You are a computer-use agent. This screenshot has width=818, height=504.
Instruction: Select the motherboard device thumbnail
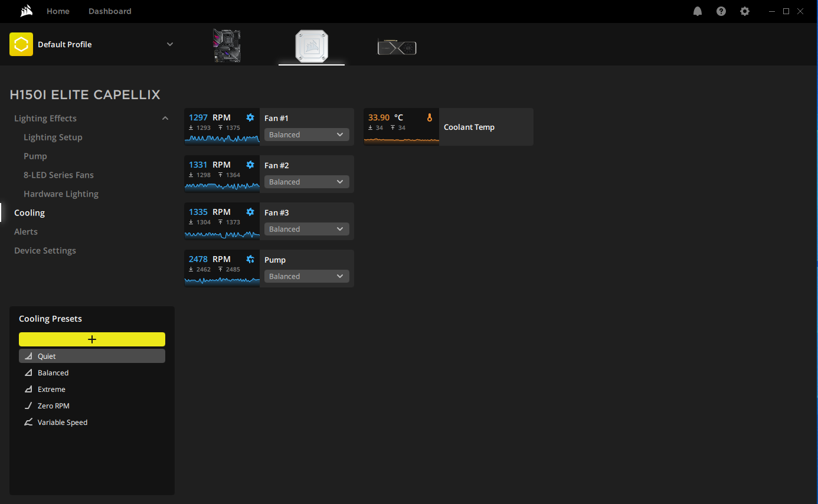[227, 46]
